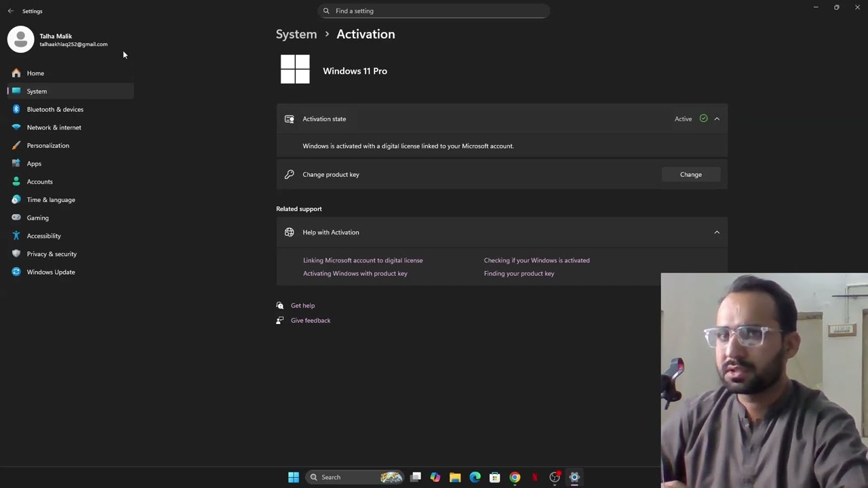Click the Windows 11 Pro logo
Viewport: 868px width, 488px height.
[295, 69]
